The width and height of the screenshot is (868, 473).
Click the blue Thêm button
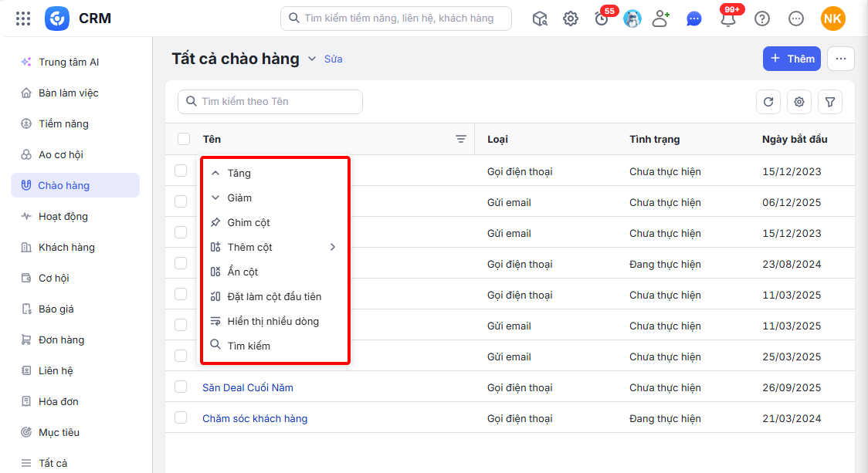click(x=792, y=59)
